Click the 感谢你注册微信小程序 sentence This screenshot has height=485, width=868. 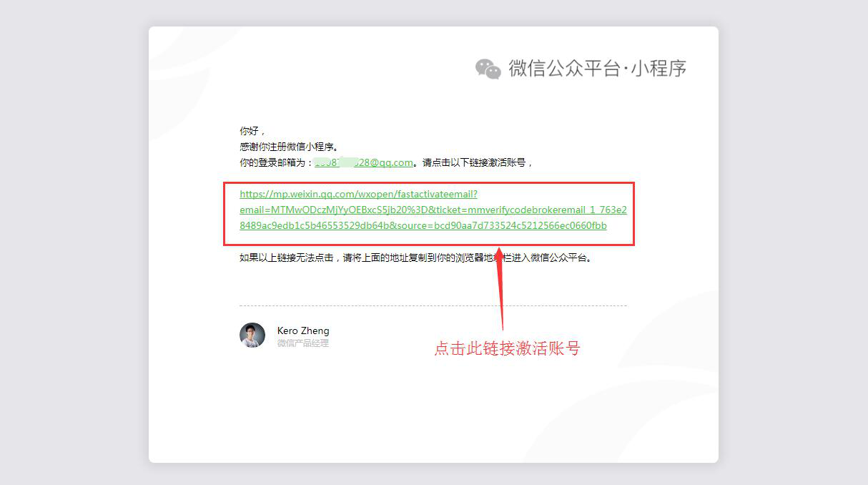pos(290,147)
